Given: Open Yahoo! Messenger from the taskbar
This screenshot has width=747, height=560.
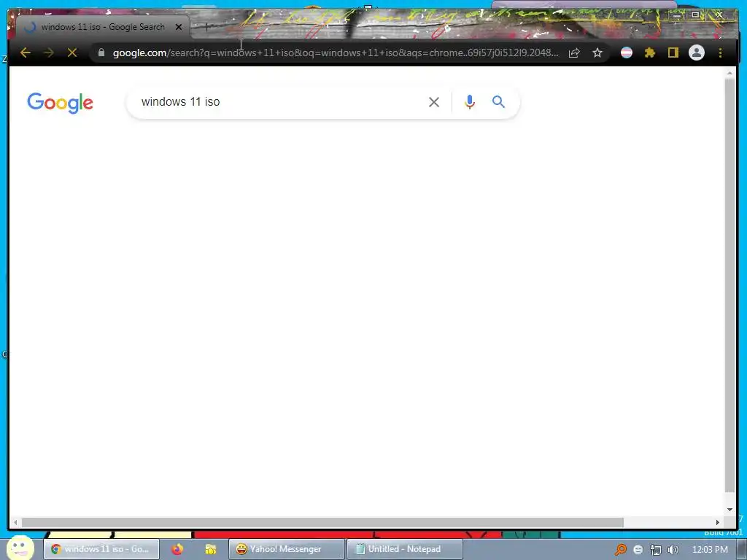Looking at the screenshot, I should 286,549.
